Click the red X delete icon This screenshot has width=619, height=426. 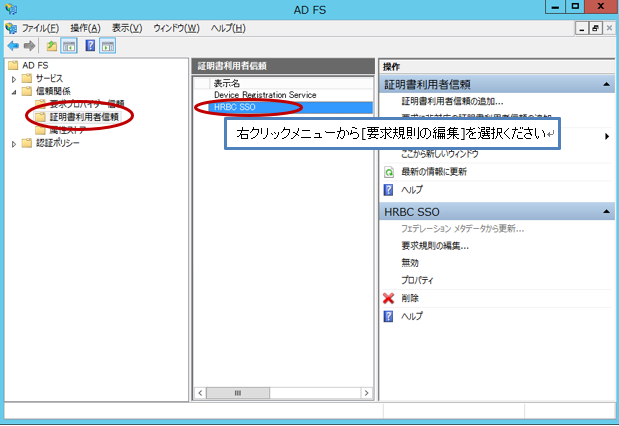pos(389,298)
